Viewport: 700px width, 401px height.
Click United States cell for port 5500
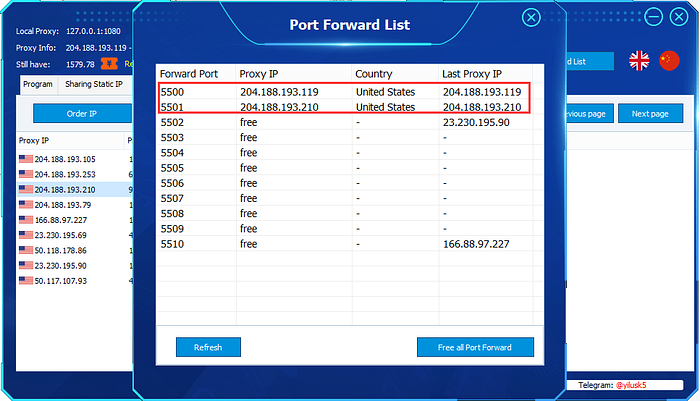pyautogui.click(x=385, y=92)
